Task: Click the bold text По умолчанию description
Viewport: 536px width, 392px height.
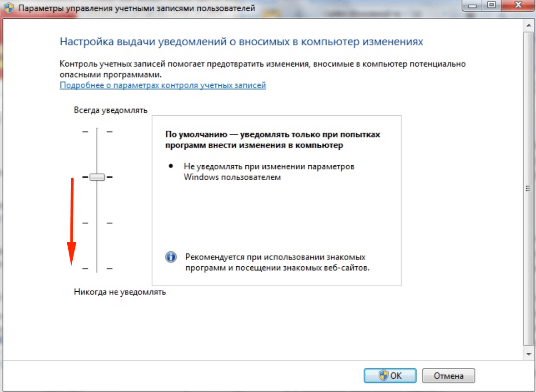Action: [x=273, y=140]
